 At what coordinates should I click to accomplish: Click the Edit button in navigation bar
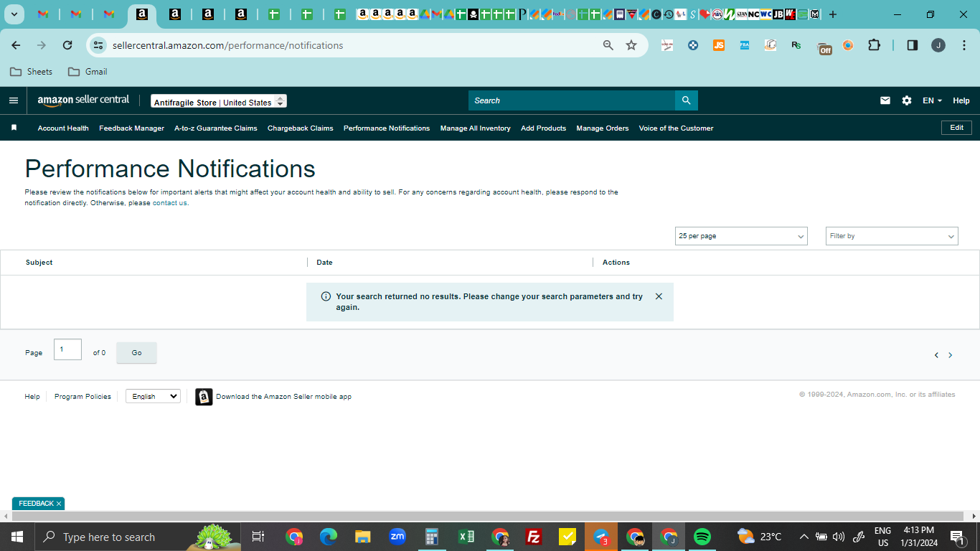(x=957, y=128)
